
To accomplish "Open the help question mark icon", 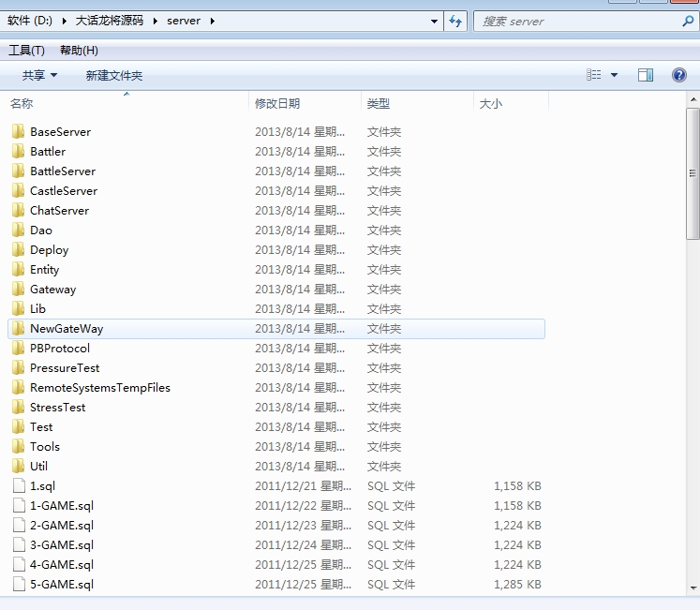I will point(679,75).
